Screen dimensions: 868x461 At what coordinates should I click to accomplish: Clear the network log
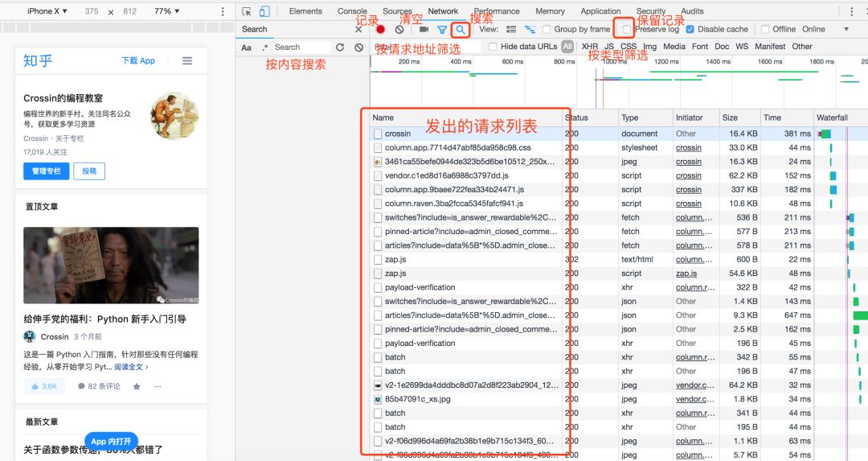399,30
